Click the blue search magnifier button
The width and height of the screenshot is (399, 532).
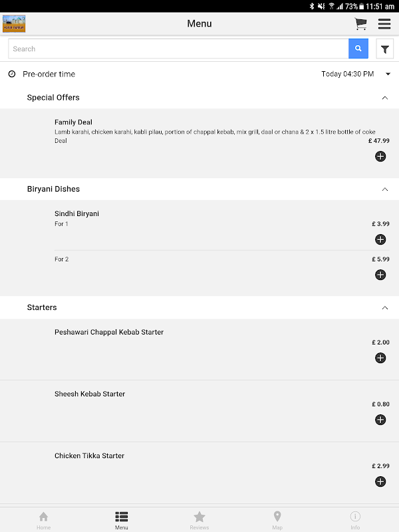click(358, 49)
